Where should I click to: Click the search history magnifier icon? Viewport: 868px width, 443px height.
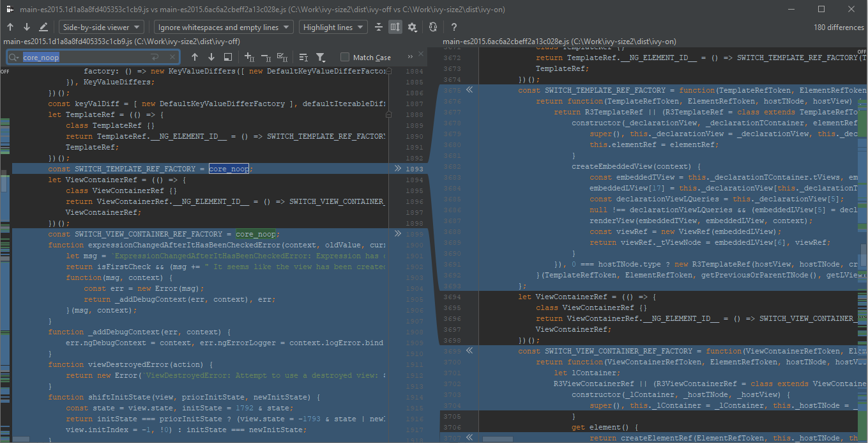click(15, 58)
